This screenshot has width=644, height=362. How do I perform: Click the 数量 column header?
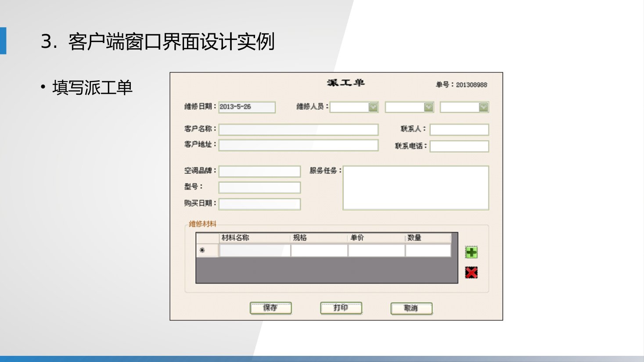point(428,238)
